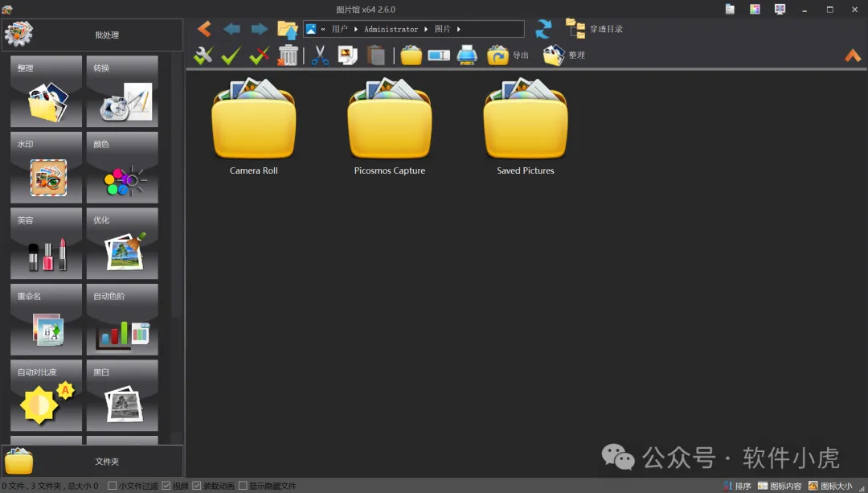Select the Saved Pictures folder
The width and height of the screenshot is (868, 493).
526,127
